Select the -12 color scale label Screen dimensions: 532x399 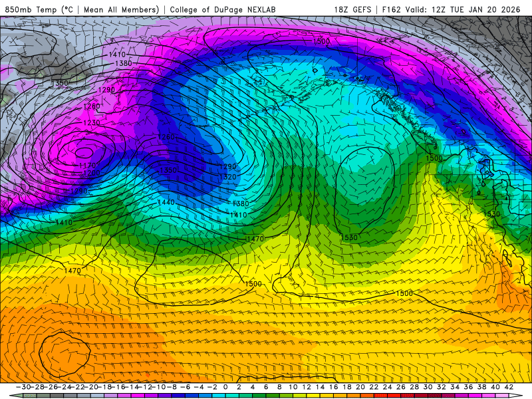[x=146, y=387]
